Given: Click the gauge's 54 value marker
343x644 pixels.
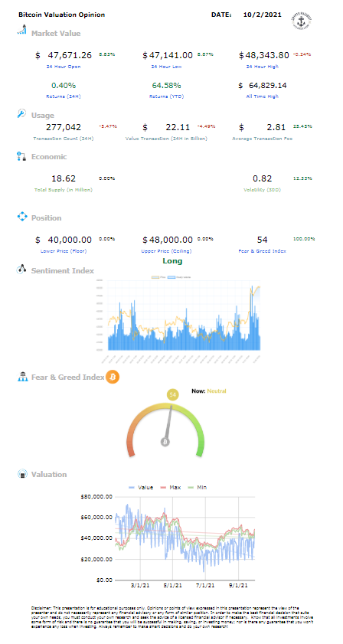Looking at the screenshot, I should [x=172, y=394].
